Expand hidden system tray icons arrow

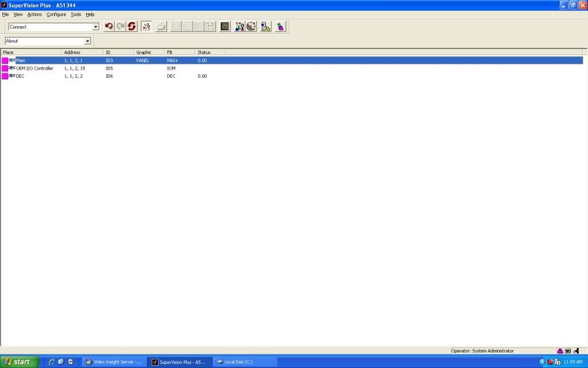(x=542, y=362)
